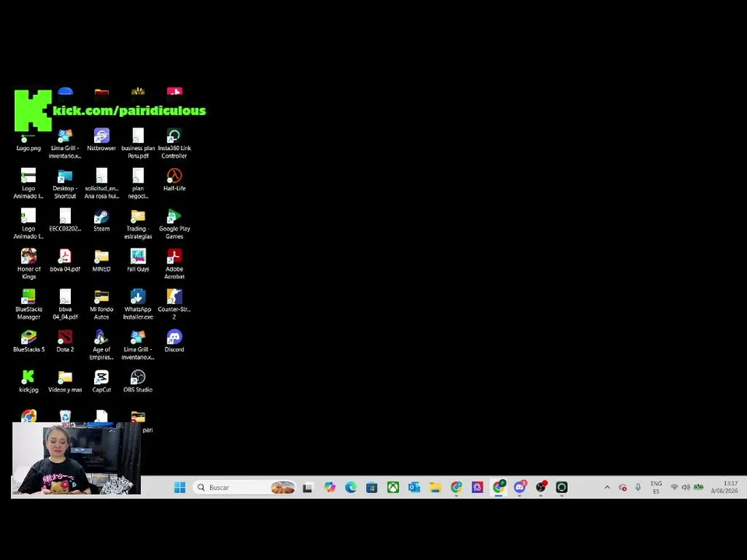Open the Nstbrowser desktop shortcut

(101, 139)
